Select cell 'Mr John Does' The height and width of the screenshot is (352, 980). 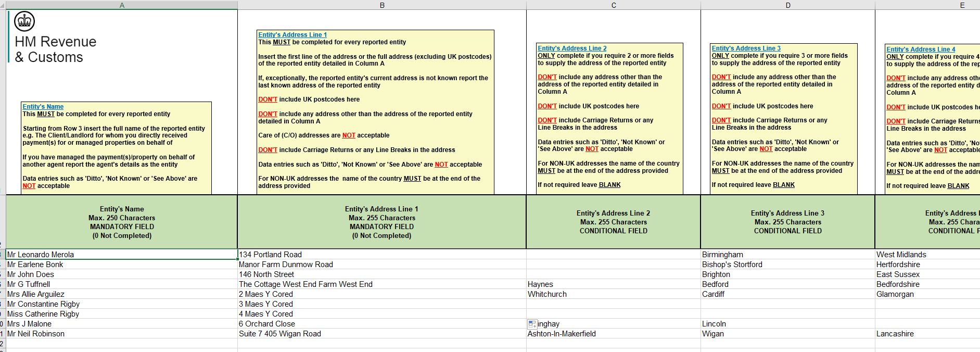122,274
